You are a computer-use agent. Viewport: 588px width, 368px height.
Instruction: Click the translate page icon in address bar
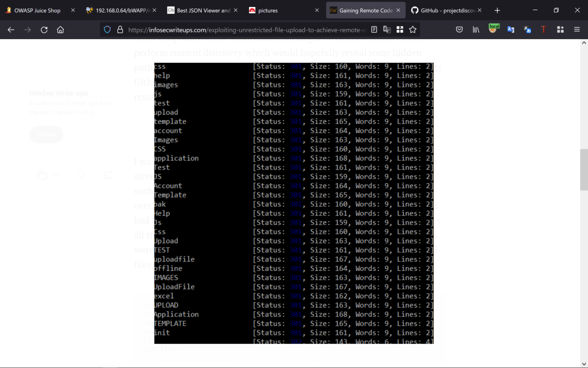[x=387, y=30]
